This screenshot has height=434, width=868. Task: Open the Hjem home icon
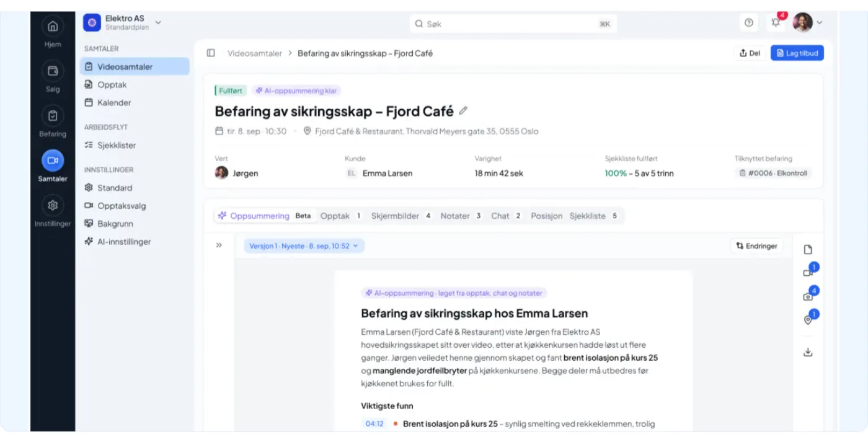pos(53,26)
